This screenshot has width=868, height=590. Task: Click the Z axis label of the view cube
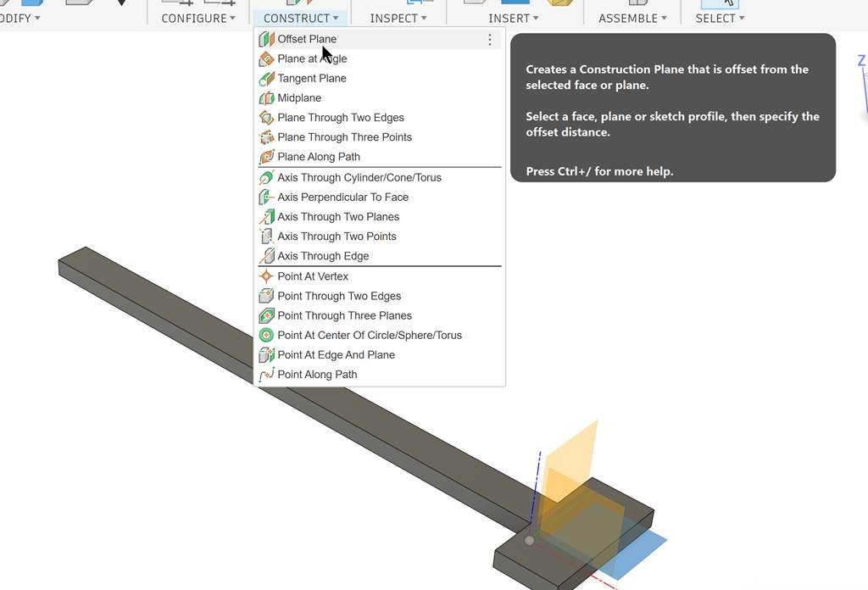coord(862,60)
